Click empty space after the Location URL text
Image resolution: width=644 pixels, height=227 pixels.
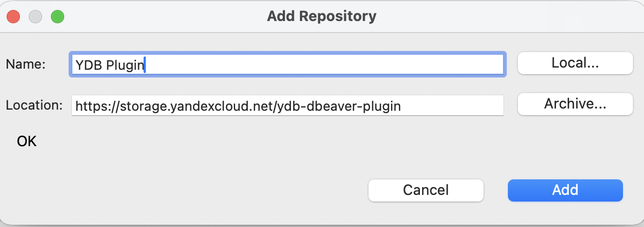(452, 106)
